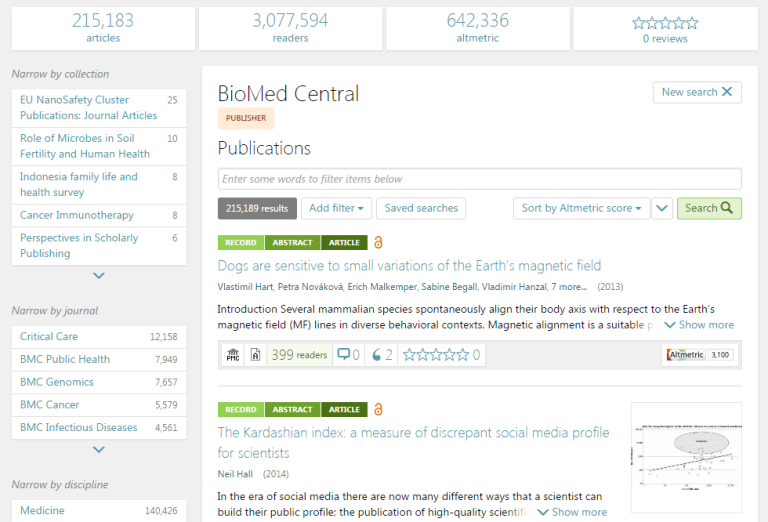Viewport: 768px width, 522px height.
Task: Open The Kardashian index article title
Action: coord(413,443)
